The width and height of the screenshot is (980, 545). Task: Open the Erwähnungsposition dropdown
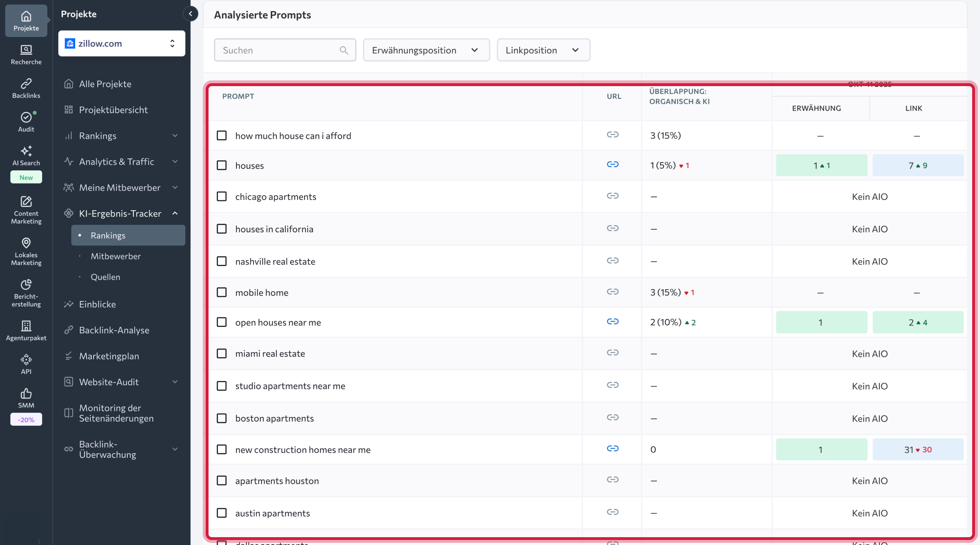coord(426,50)
